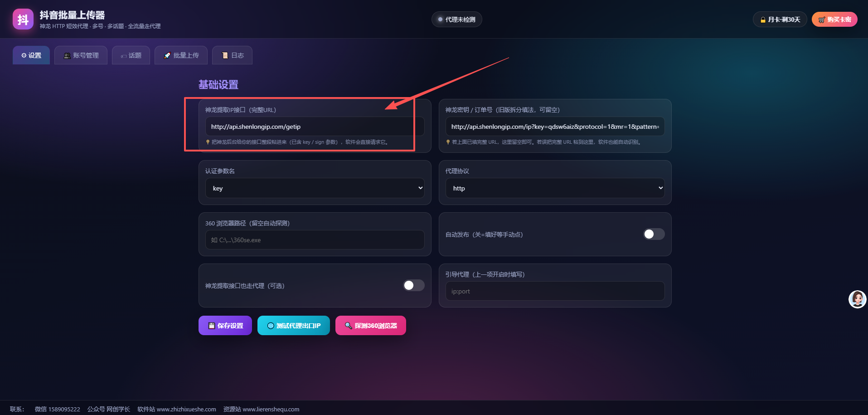This screenshot has height=415, width=868.
Task: Click the 代理未检测 status pill
Action: [x=456, y=20]
